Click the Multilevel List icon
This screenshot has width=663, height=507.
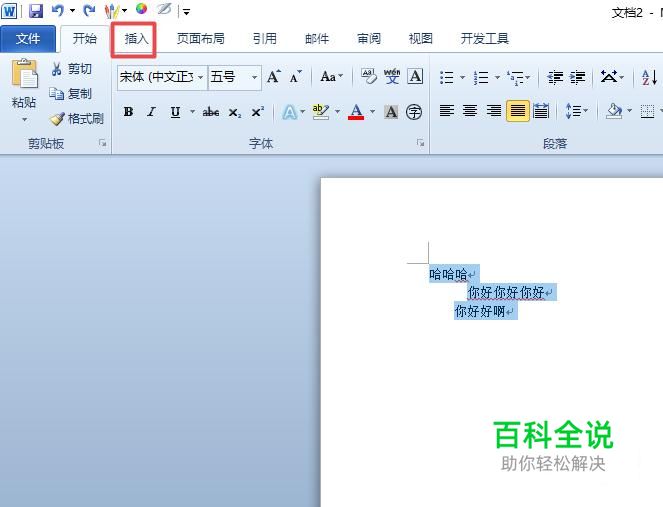pyautogui.click(x=516, y=77)
